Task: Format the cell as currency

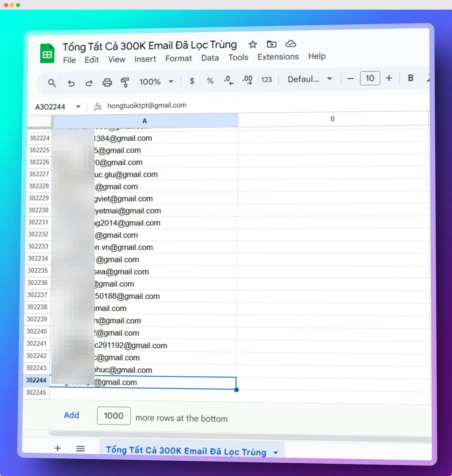Action: [192, 81]
